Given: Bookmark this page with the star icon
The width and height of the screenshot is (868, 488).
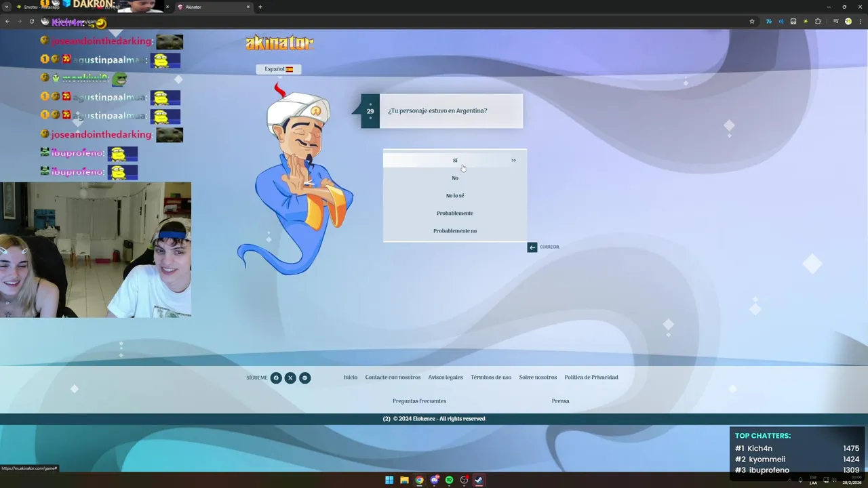Looking at the screenshot, I should pos(752,22).
